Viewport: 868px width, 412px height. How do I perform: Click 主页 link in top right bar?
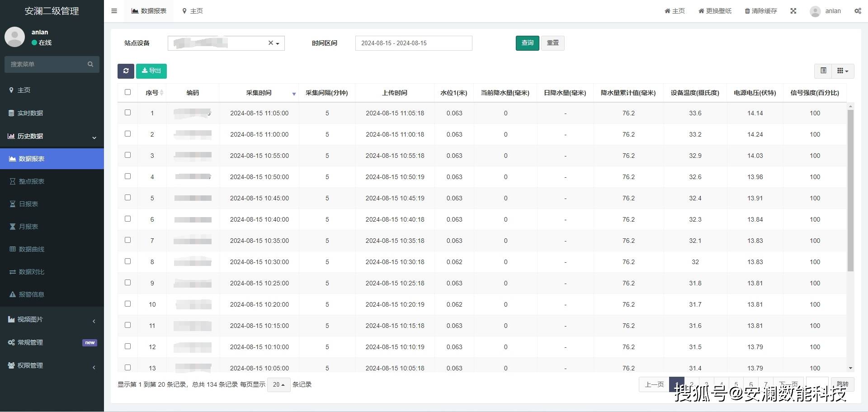click(675, 11)
